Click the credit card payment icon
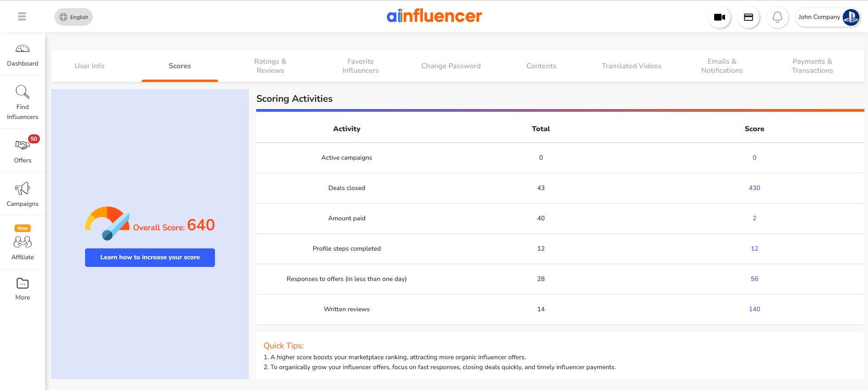The height and width of the screenshot is (390, 868). tap(749, 17)
